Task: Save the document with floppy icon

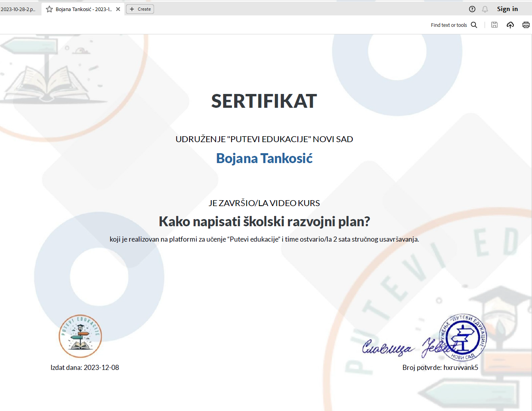Action: (494, 25)
